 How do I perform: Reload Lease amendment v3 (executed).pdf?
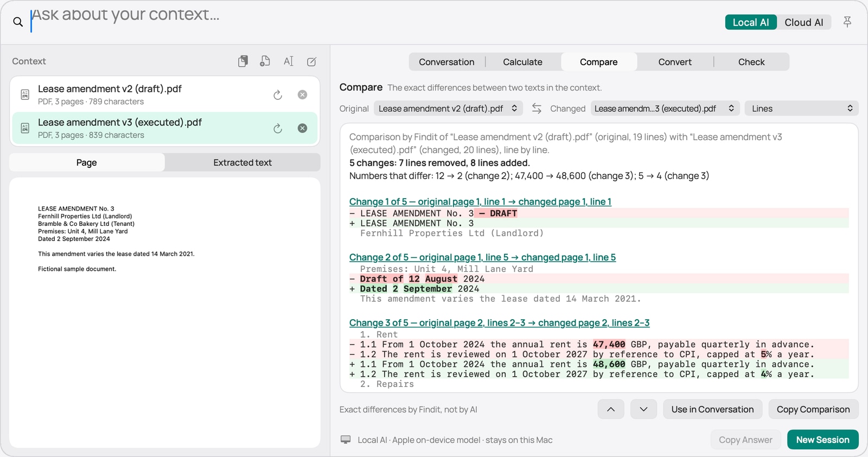tap(278, 129)
